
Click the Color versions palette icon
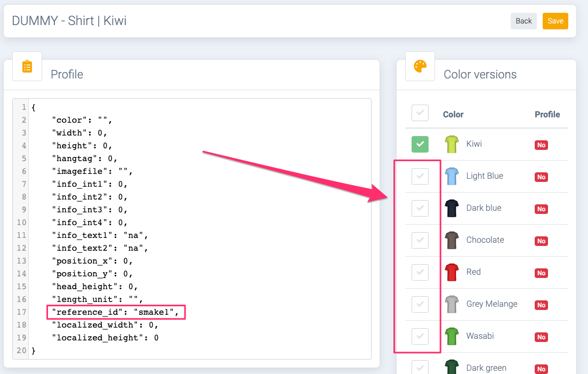point(420,66)
